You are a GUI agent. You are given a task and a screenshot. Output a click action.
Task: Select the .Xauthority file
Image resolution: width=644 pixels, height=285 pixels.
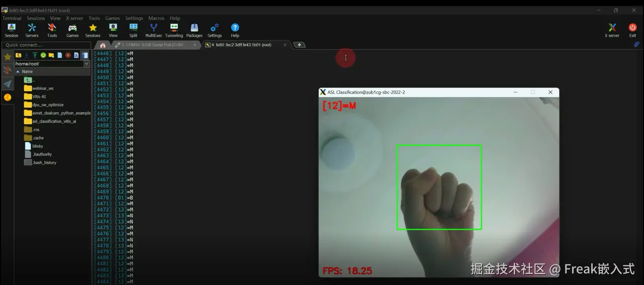pos(38,154)
